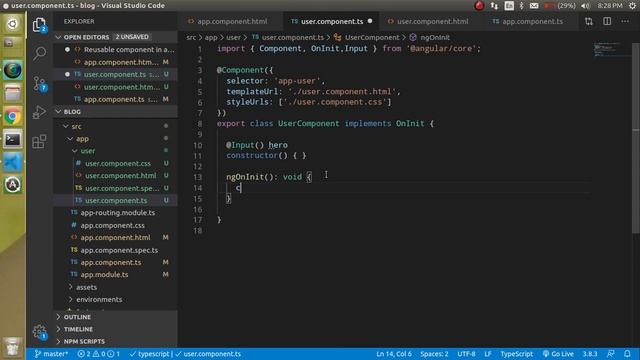Screen dimensions: 640x360
Task: Show errors and warnings in Problems panel
Action: [x=98, y=354]
